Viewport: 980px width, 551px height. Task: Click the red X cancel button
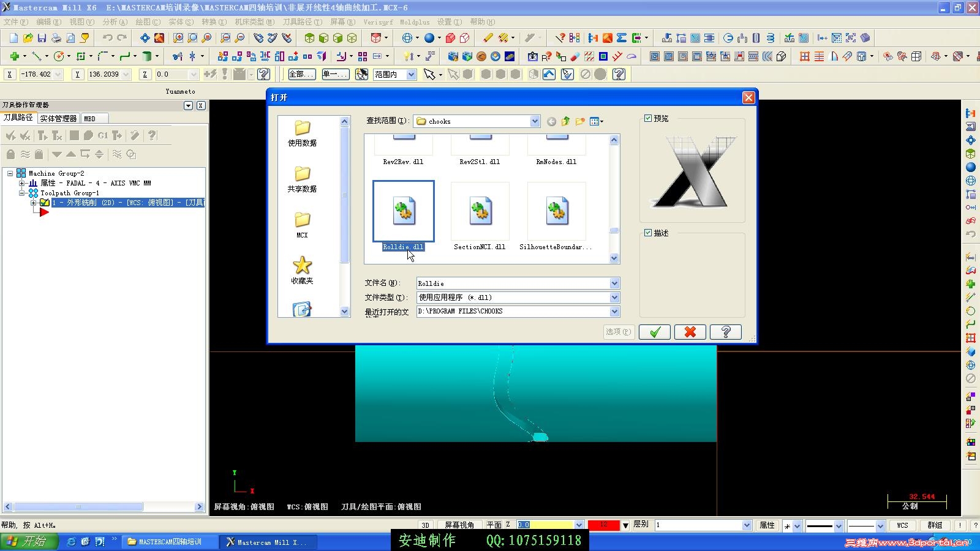coord(690,332)
